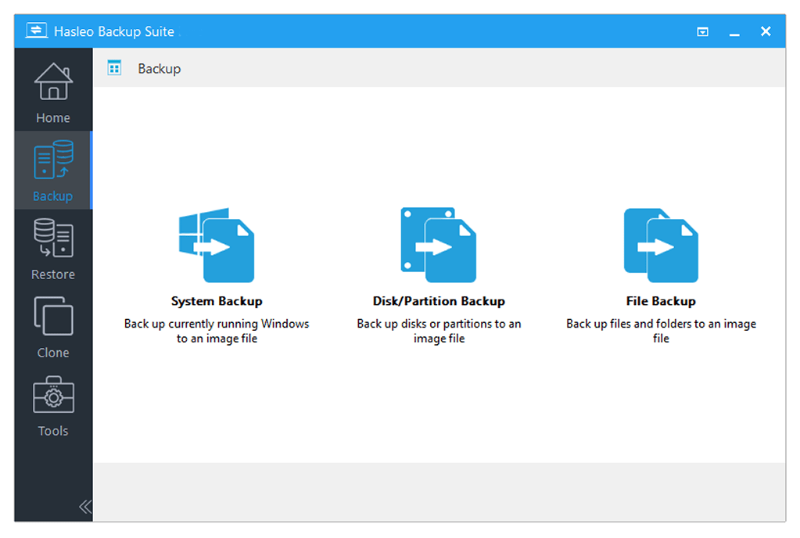The width and height of the screenshot is (800, 538).
Task: Click the Disk/Partition Backup disk icon
Action: coord(438,245)
